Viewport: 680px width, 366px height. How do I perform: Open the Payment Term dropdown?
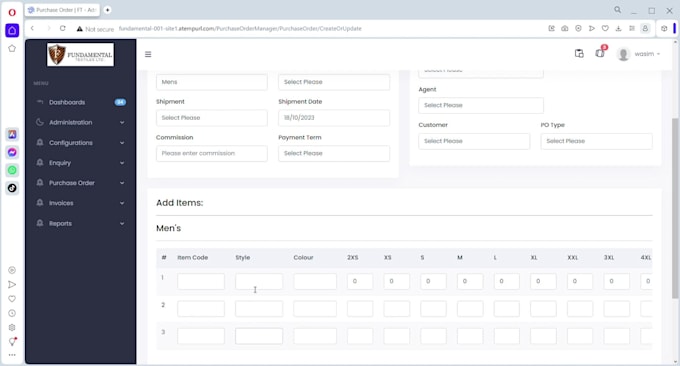pyautogui.click(x=334, y=154)
